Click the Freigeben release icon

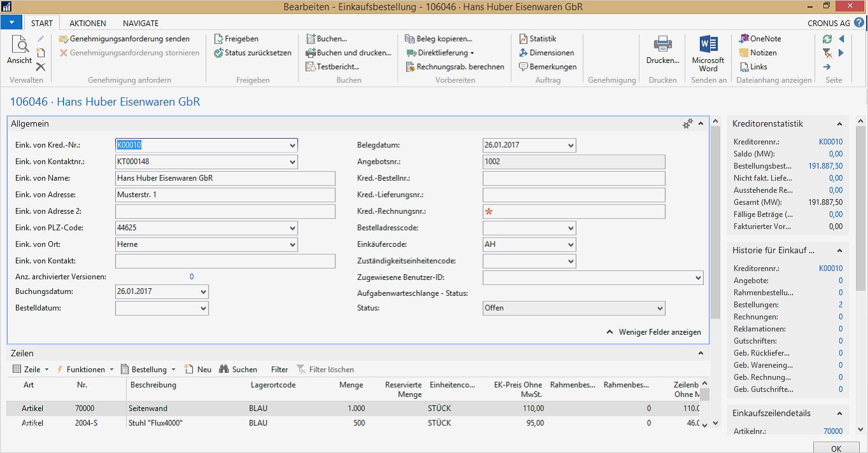pyautogui.click(x=218, y=39)
